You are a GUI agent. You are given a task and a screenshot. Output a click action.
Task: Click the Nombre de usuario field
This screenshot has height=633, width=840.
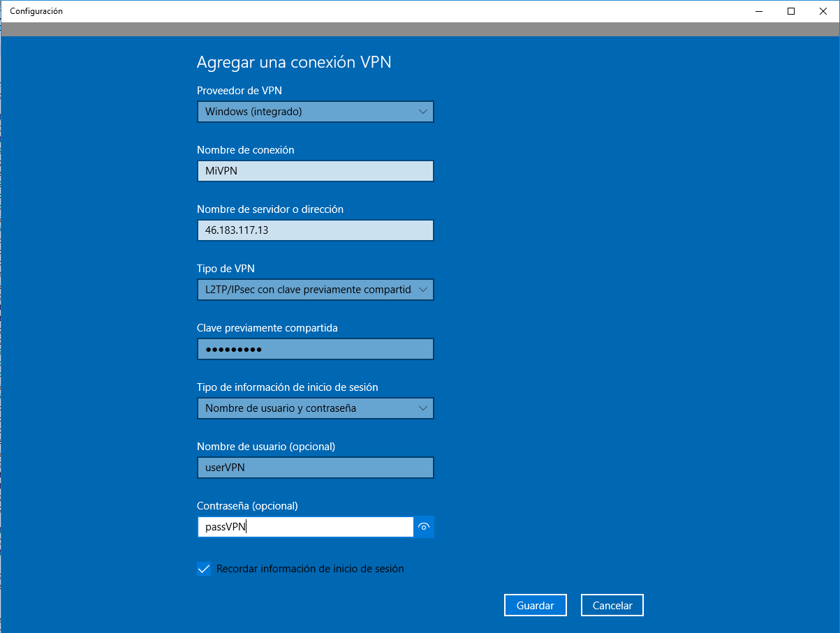[315, 468]
